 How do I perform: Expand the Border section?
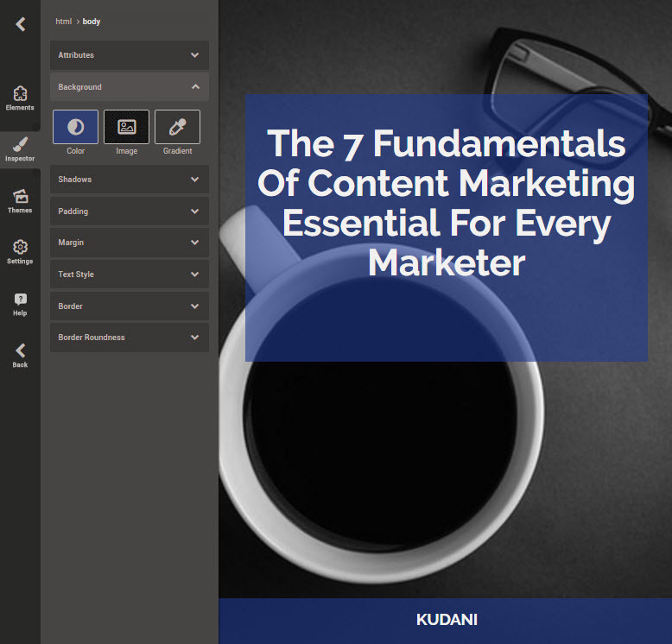(130, 306)
